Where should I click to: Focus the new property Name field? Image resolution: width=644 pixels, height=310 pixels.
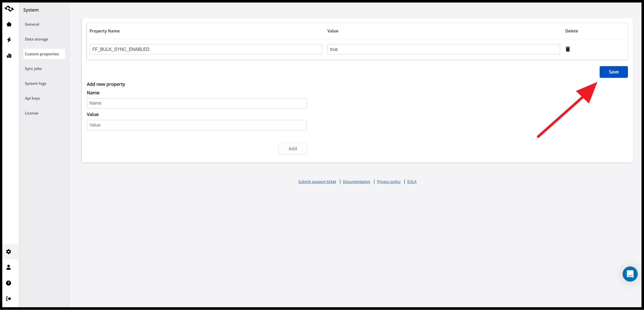197,103
